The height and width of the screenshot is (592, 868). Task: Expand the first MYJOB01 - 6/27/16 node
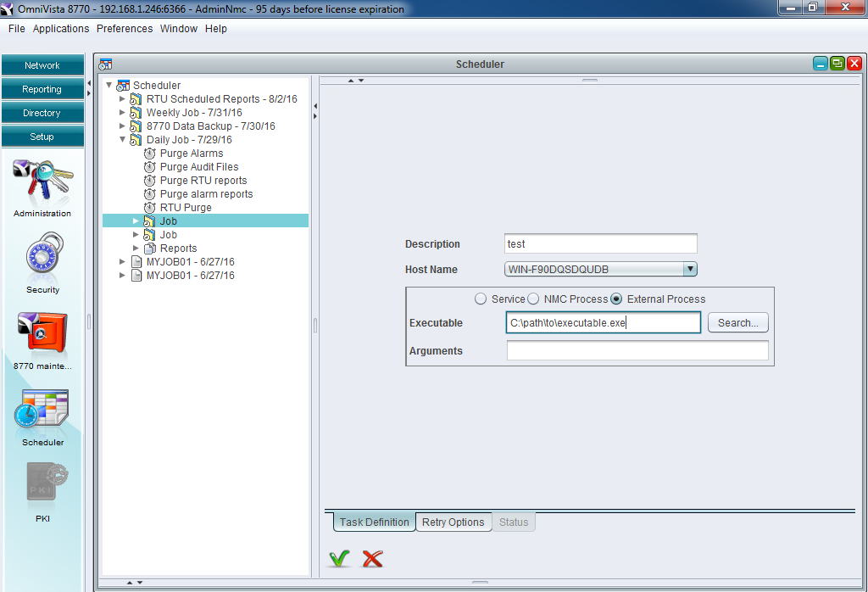click(122, 261)
